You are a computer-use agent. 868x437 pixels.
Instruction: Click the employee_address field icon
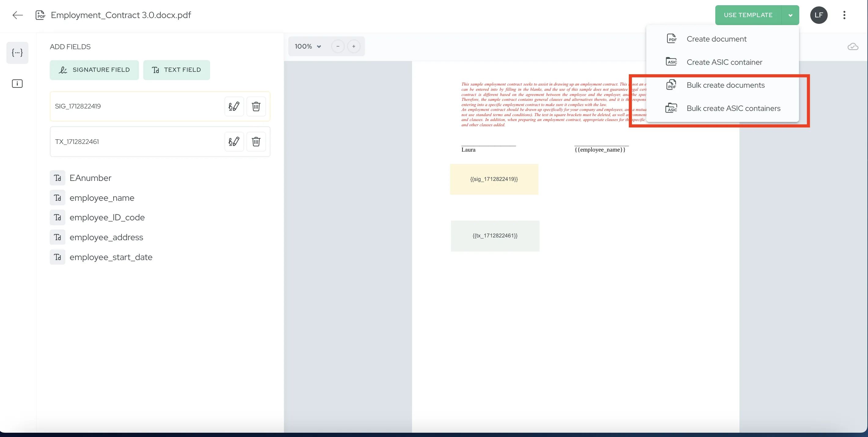58,237
